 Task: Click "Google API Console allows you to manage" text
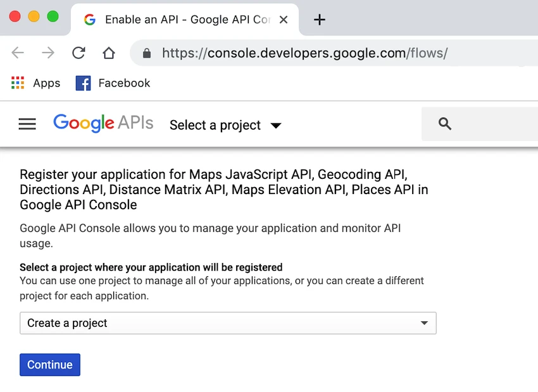pos(210,236)
